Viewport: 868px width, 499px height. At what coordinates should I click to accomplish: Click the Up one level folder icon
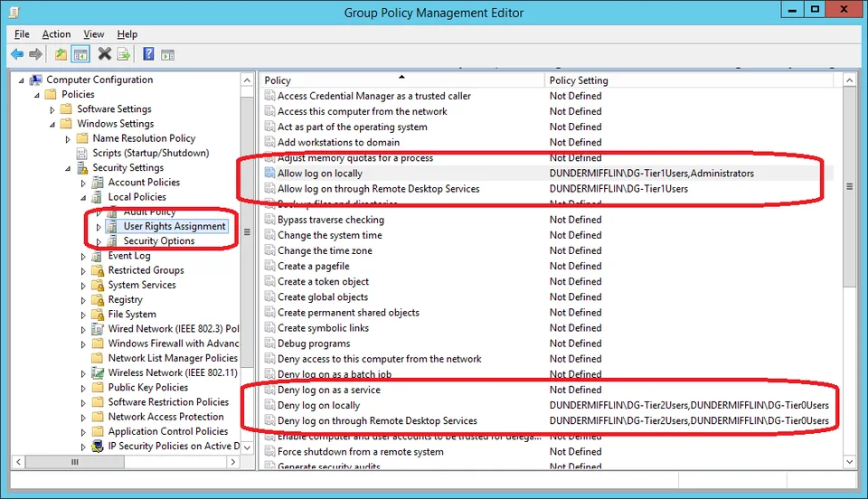(61, 54)
